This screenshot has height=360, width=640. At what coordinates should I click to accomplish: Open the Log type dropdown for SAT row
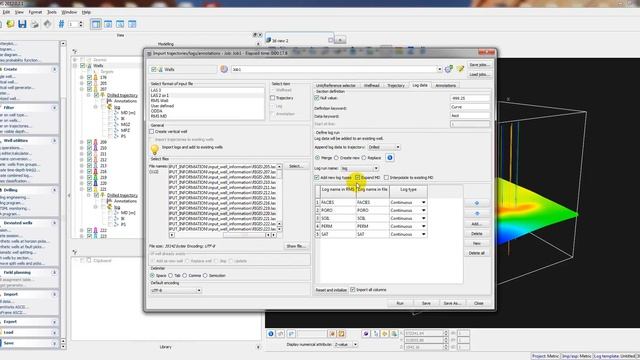[x=424, y=234]
